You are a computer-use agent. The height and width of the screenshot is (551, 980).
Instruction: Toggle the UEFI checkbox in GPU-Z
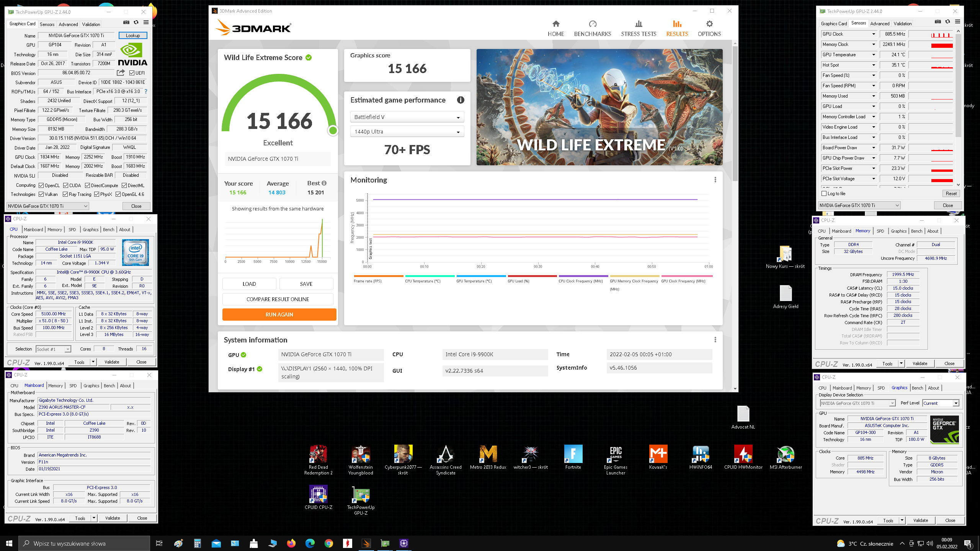(x=132, y=73)
